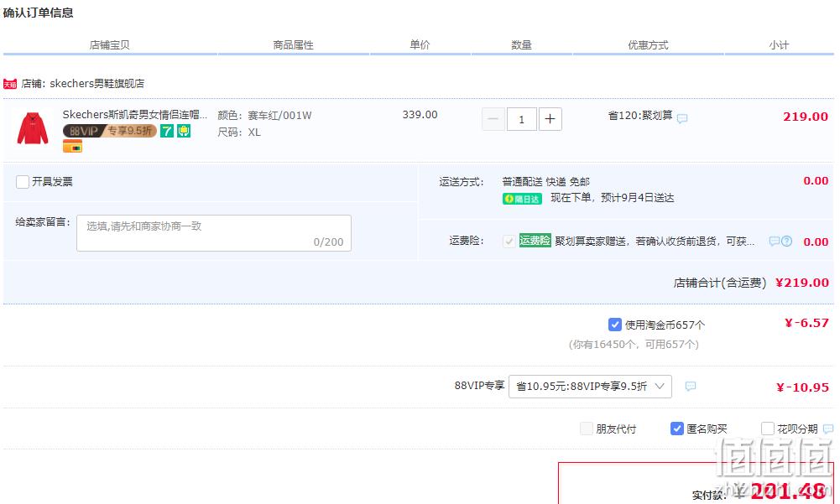Viewport: 840px width, 504px height.
Task: Click the comment icon in the 运费险 row
Action: click(x=774, y=241)
